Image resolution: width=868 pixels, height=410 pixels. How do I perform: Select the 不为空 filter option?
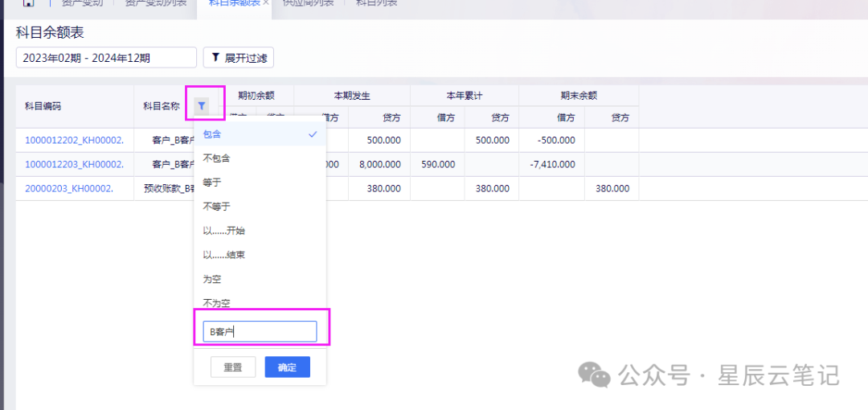(x=260, y=303)
